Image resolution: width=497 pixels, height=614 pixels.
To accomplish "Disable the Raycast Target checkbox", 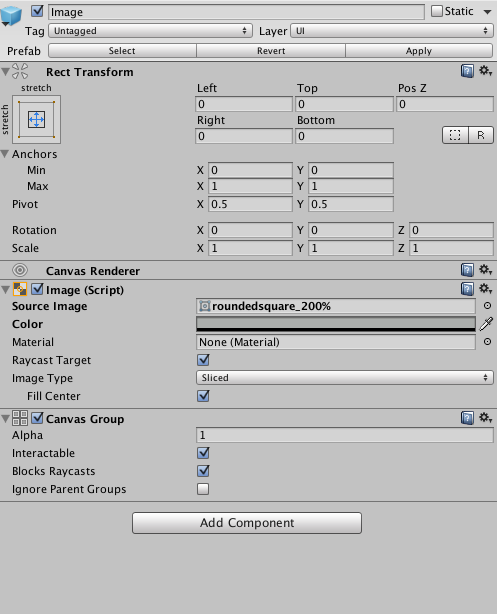I will (203, 360).
